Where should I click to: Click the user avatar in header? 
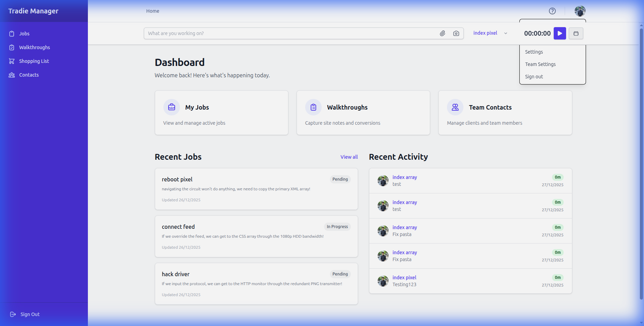click(580, 11)
